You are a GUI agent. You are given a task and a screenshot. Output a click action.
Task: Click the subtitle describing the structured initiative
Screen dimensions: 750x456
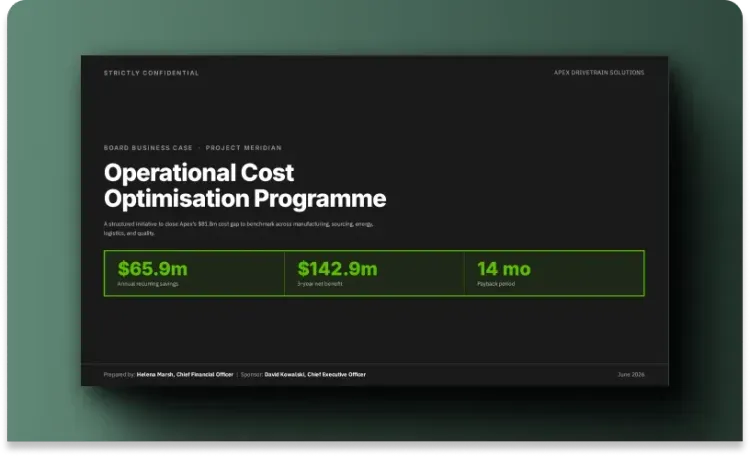(238, 228)
